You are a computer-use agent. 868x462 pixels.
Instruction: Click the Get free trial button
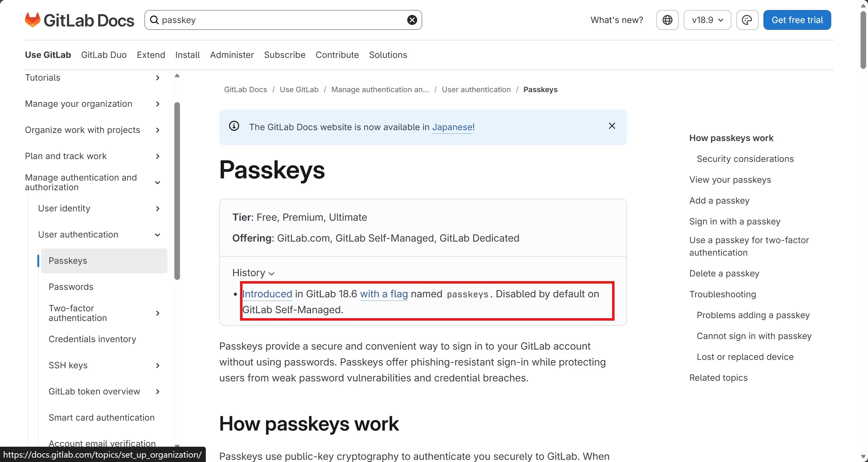tap(797, 20)
